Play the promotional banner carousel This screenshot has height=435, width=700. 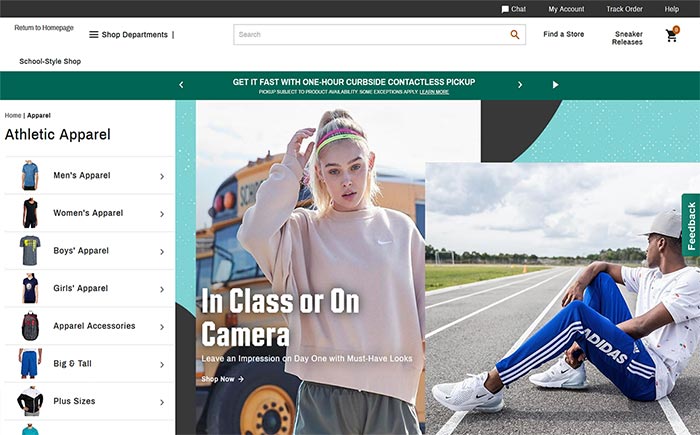coord(556,85)
